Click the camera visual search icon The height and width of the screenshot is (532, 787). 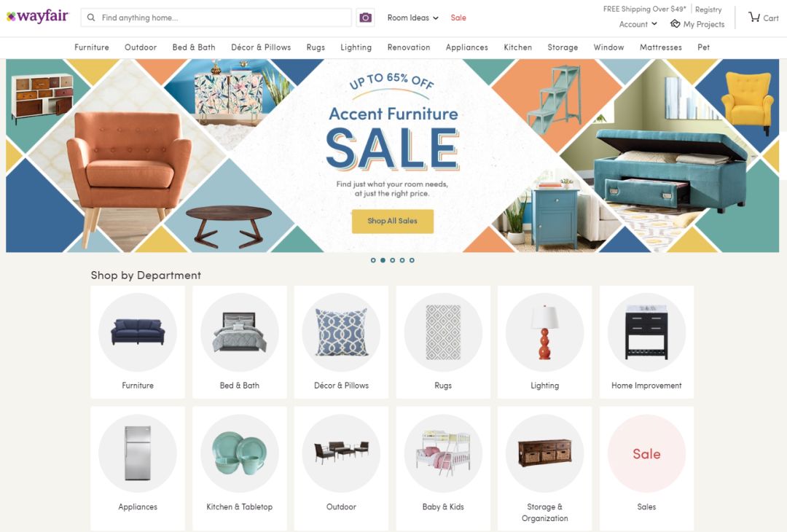pyautogui.click(x=365, y=17)
